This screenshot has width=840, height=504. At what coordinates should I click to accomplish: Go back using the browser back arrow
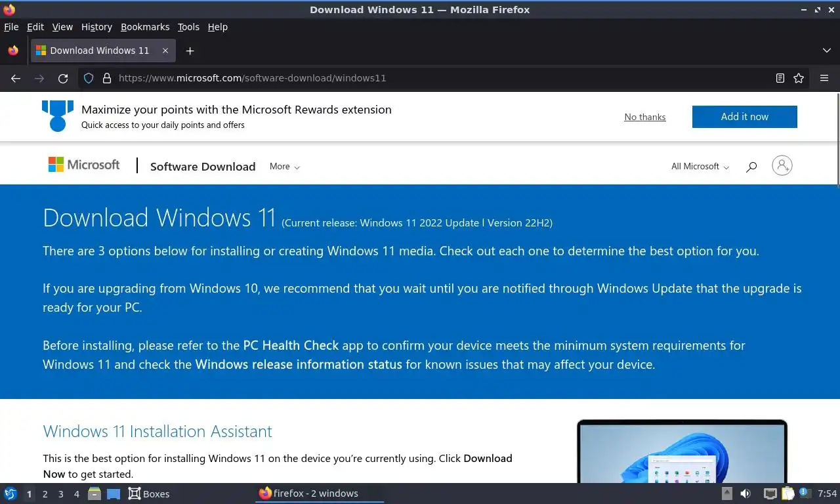click(x=16, y=78)
